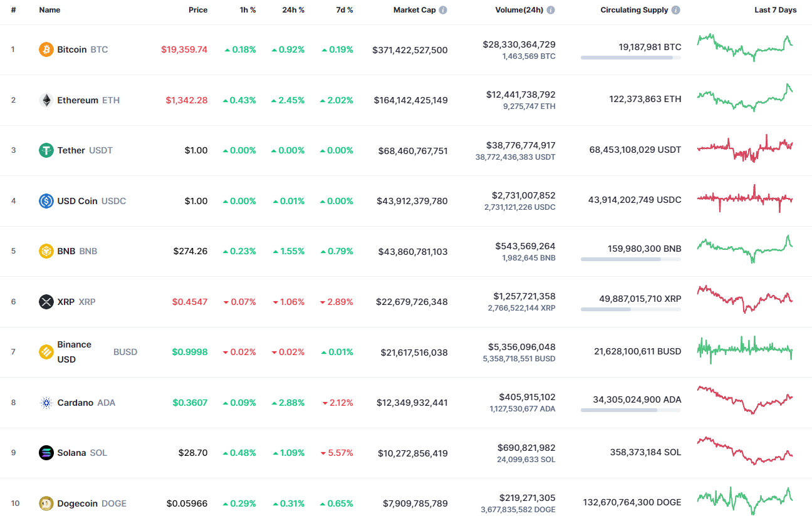The width and height of the screenshot is (812, 526).
Task: Click the Ethereum diamond logo icon
Action: [46, 100]
